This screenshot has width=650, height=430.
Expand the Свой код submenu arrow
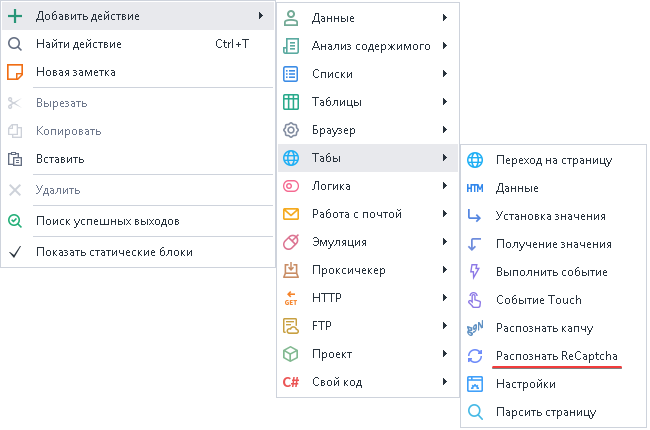click(443, 382)
